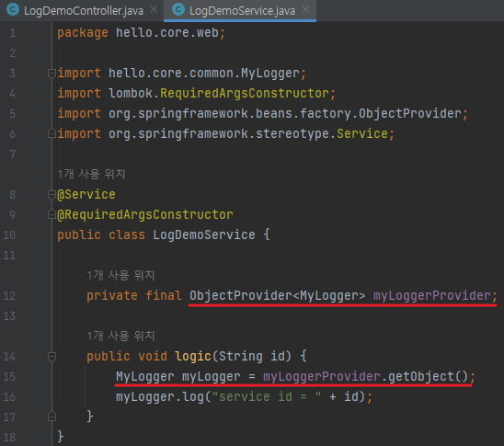This screenshot has height=446, width=504.
Task: Collapse annotation fold at @Service line
Action: [52, 195]
